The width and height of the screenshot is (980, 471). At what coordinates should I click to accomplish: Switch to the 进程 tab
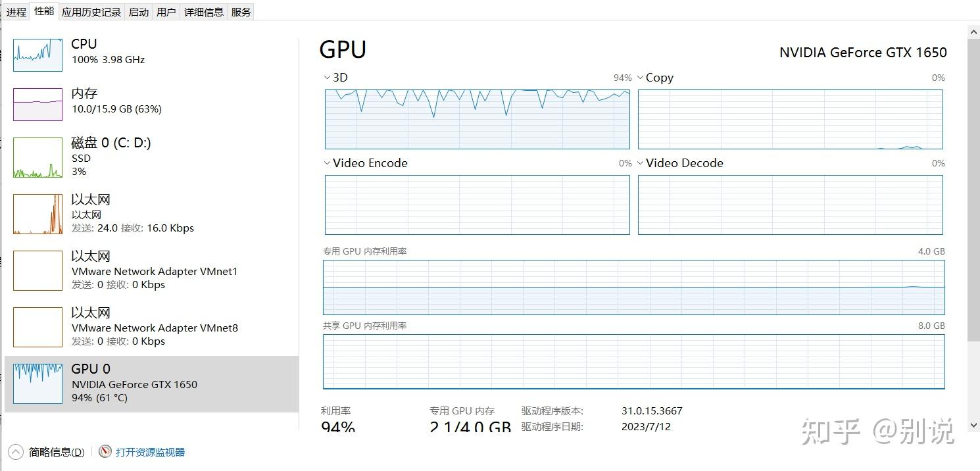point(15,11)
